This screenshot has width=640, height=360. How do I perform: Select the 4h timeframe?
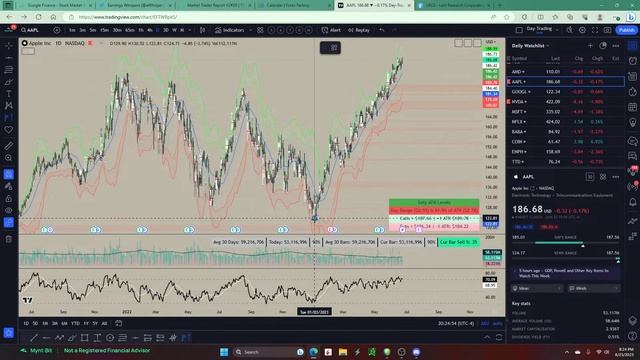pyautogui.click(x=149, y=30)
